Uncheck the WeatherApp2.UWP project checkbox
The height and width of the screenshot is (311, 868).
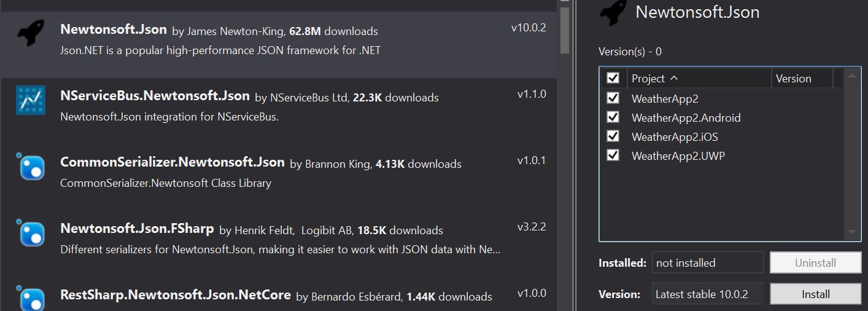click(613, 155)
